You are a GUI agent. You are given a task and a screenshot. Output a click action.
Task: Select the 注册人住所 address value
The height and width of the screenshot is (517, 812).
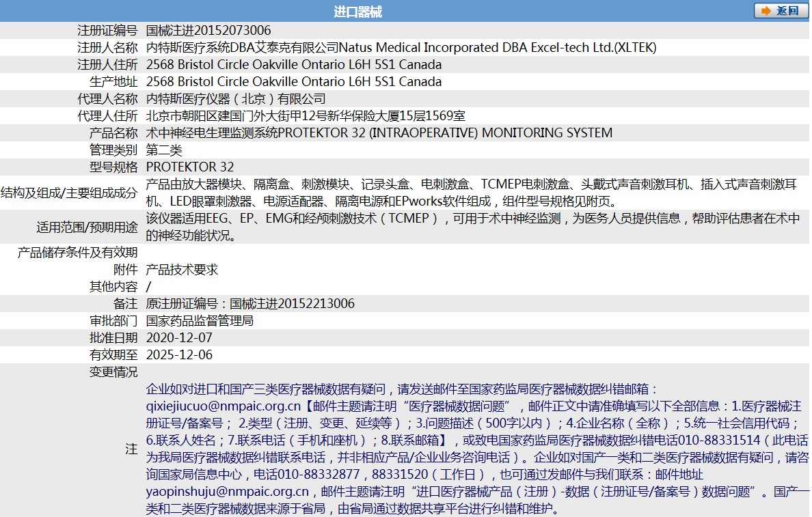[x=294, y=64]
